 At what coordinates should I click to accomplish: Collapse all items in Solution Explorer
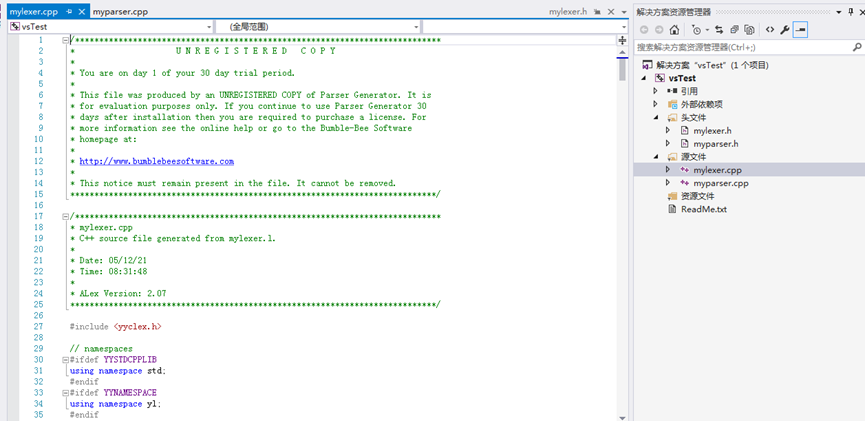734,30
